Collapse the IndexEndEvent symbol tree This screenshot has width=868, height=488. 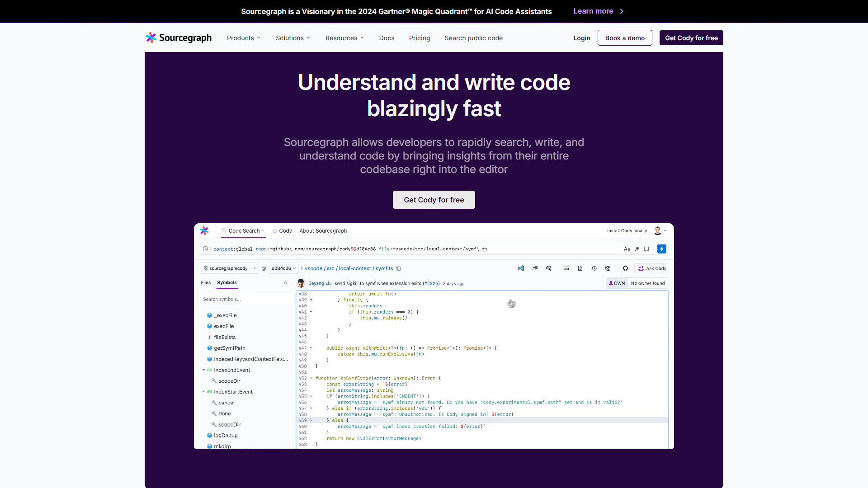pyautogui.click(x=203, y=370)
